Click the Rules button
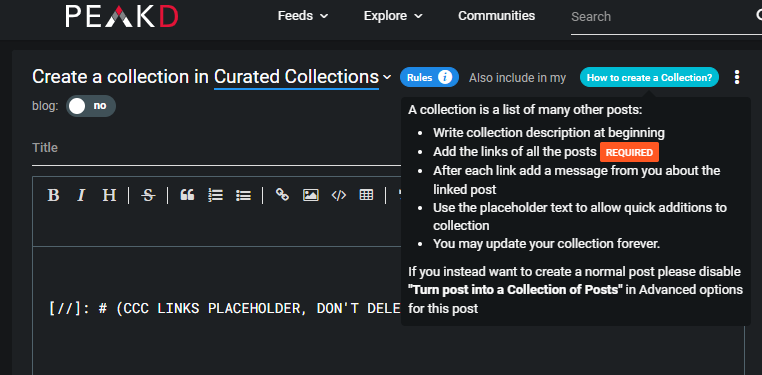 click(x=429, y=77)
